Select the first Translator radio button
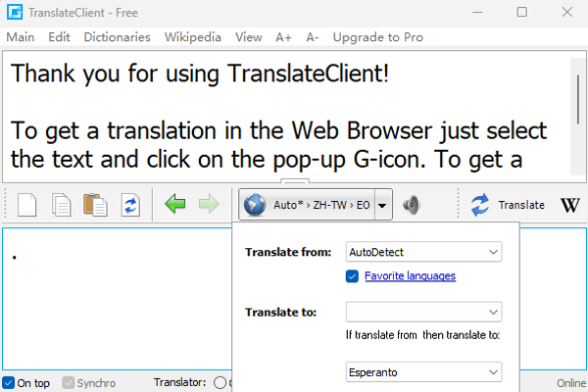 click(220, 382)
